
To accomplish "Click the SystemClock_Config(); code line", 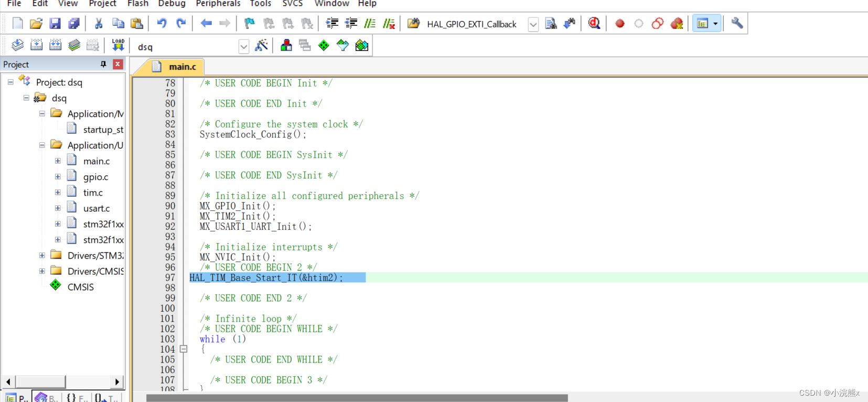I will [x=253, y=134].
